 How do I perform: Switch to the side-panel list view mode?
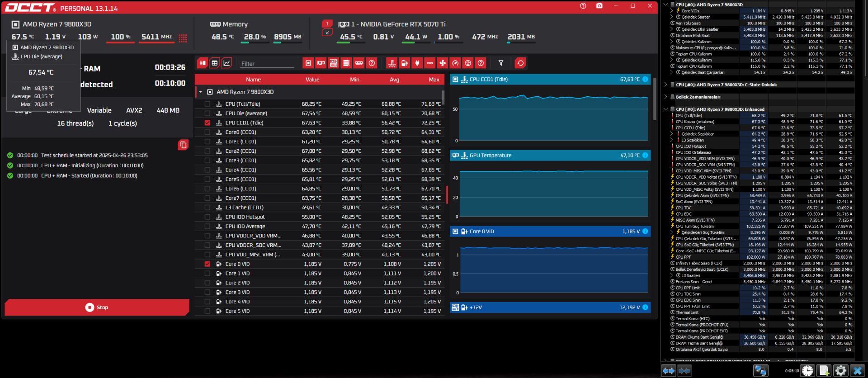(x=202, y=63)
